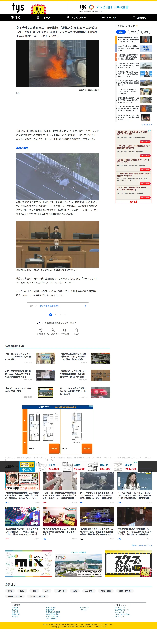This screenshot has width=157, height=644.
Task: Select the 国内 category chip
Action: (x=22, y=591)
